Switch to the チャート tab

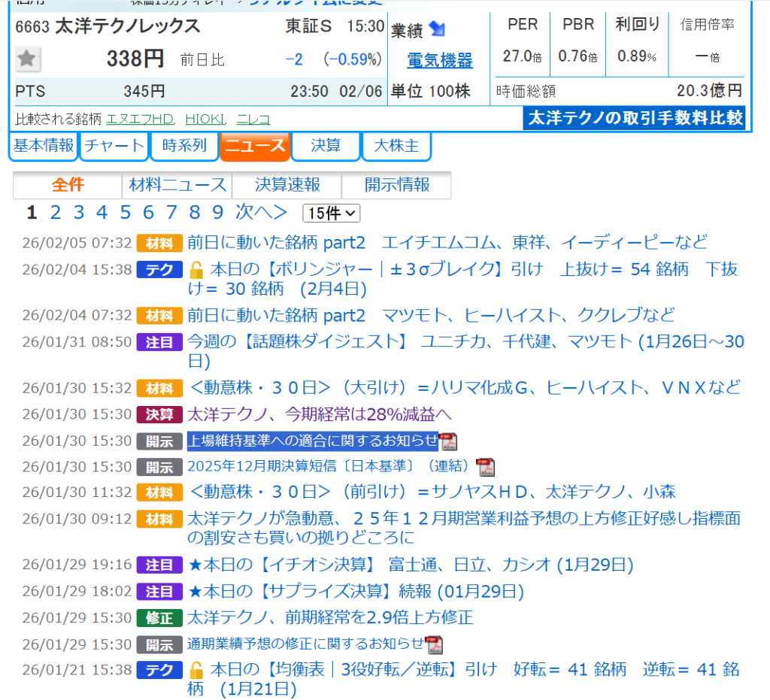click(x=114, y=146)
